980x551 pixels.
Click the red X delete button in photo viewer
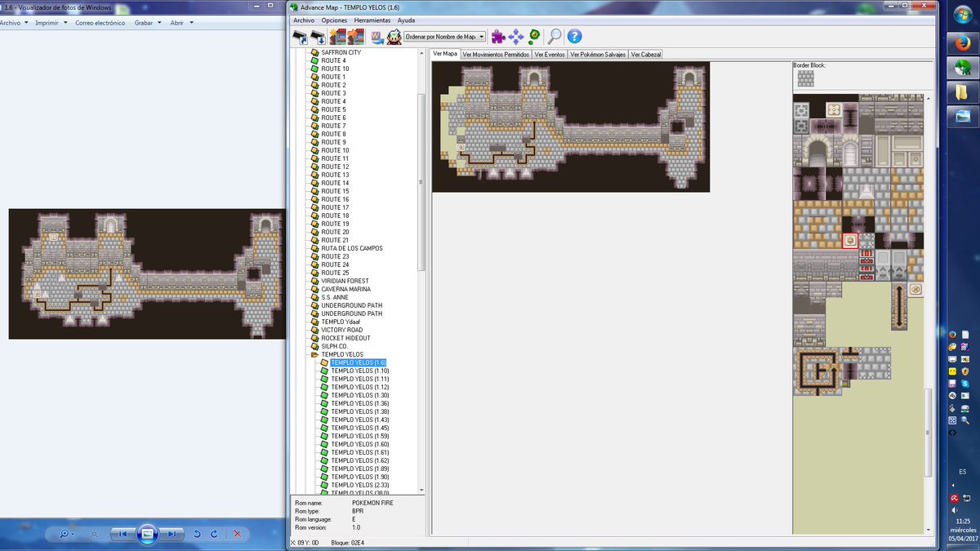coord(237,533)
